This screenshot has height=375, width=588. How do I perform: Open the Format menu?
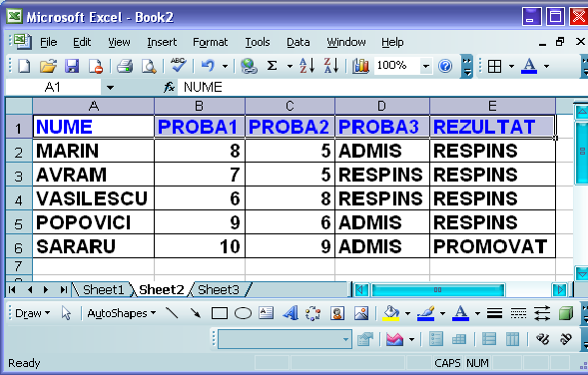210,42
